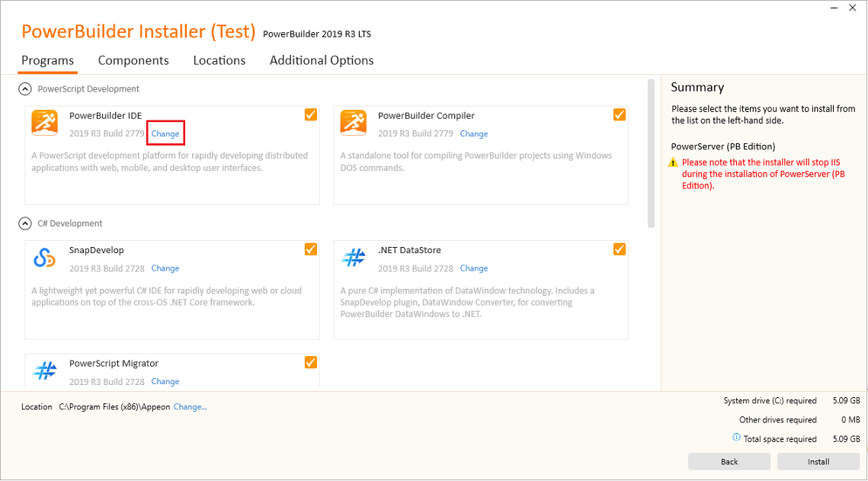Click the IIS warning triangle icon
868x481 pixels.
coord(673,163)
